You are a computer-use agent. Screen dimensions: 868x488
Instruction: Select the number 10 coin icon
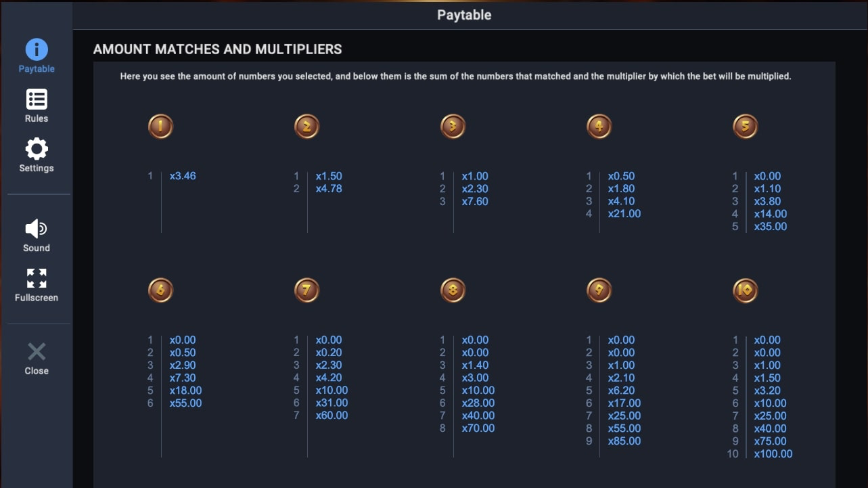pyautogui.click(x=745, y=290)
